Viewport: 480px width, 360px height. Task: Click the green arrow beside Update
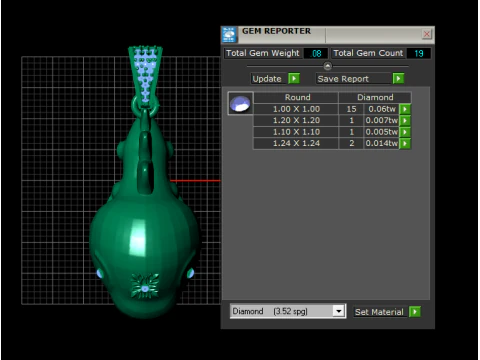point(294,79)
